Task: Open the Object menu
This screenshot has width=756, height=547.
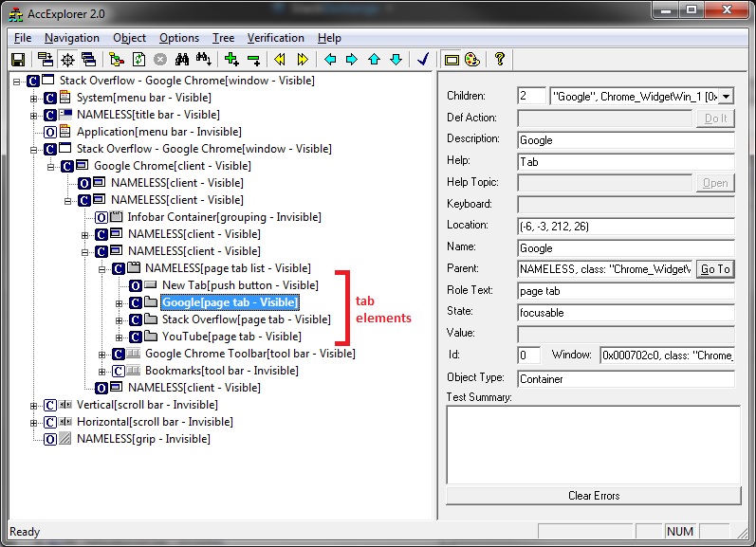Action: [129, 38]
